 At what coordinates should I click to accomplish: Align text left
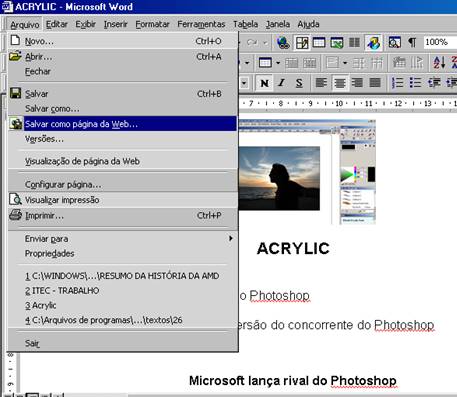[x=321, y=83]
